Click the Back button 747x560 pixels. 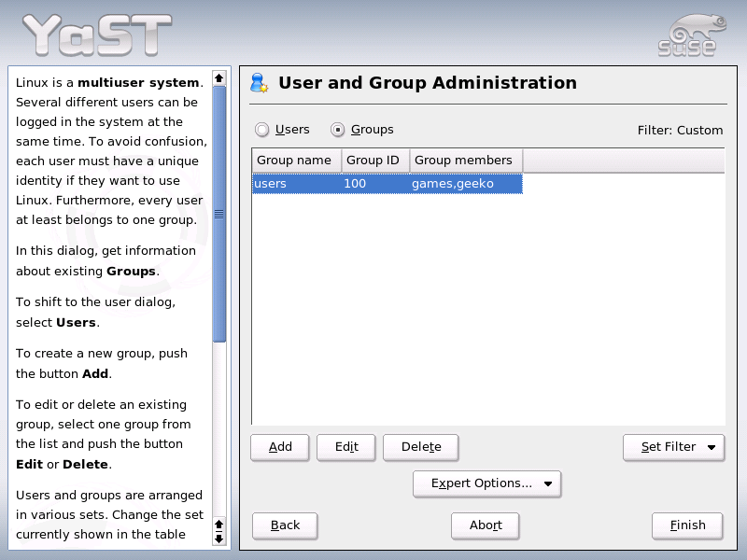(x=285, y=525)
